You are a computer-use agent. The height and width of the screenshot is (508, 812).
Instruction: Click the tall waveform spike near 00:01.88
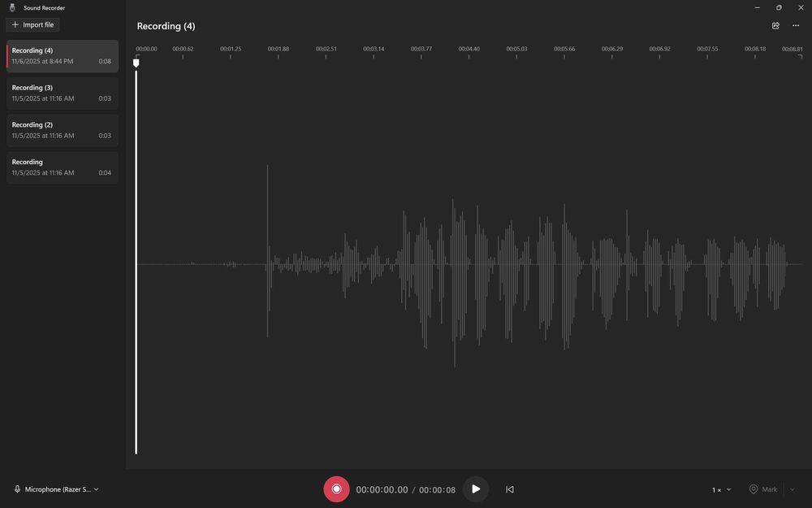[x=268, y=251]
